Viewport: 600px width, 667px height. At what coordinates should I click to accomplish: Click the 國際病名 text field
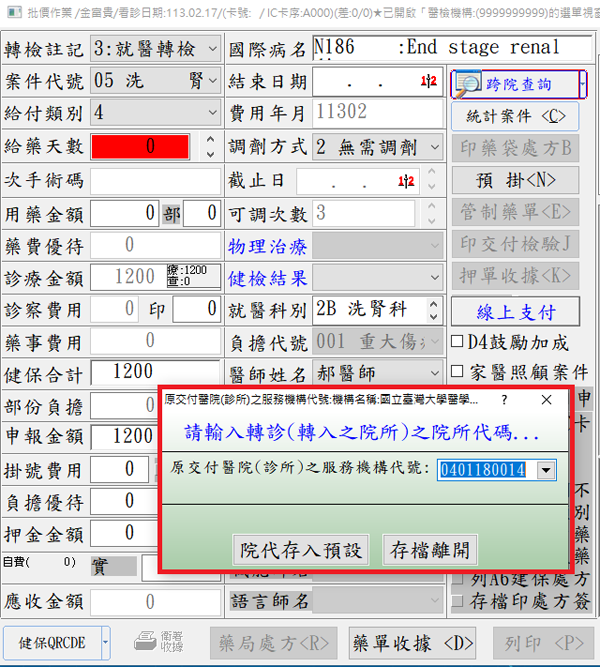click(x=450, y=48)
